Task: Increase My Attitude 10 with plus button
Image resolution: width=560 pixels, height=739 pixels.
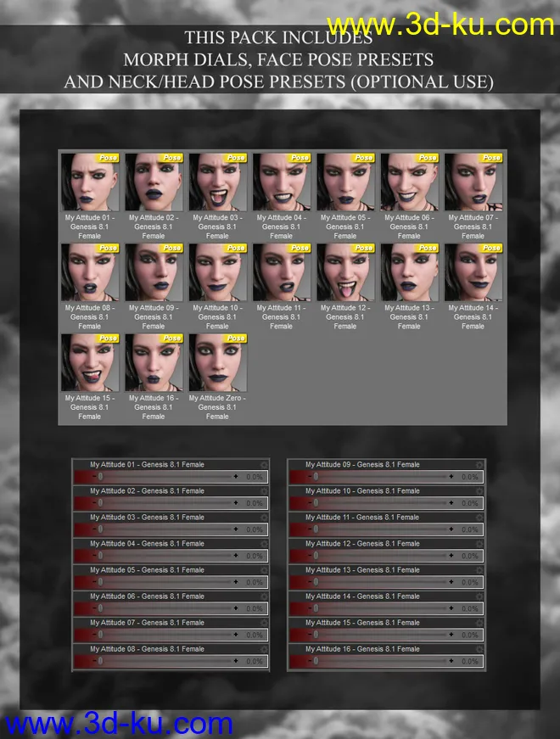Action: (x=450, y=504)
